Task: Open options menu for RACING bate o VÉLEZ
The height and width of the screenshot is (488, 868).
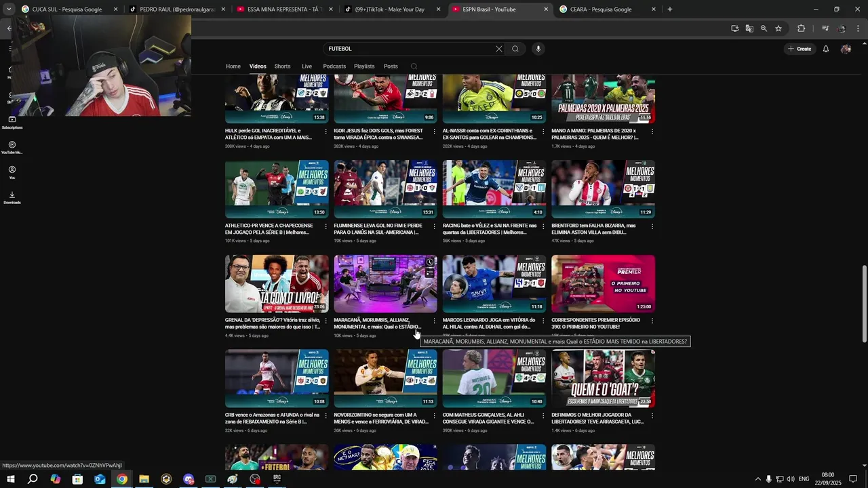Action: point(543,226)
